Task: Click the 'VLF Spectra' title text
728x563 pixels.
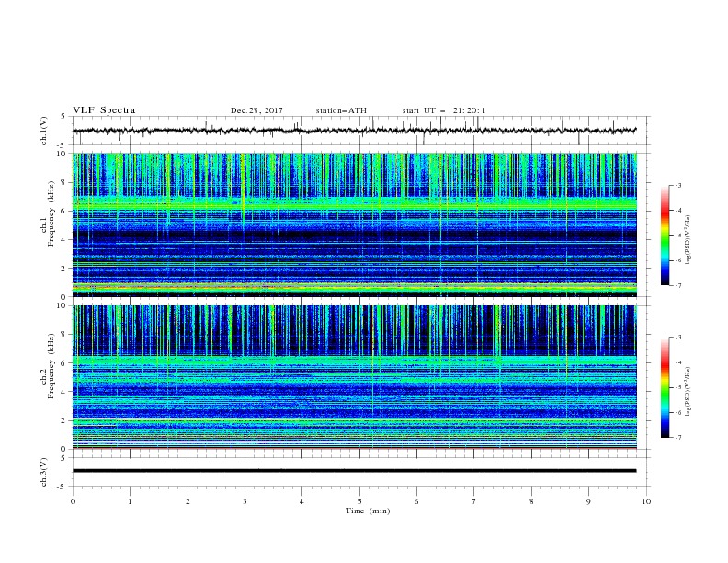Action: point(104,110)
